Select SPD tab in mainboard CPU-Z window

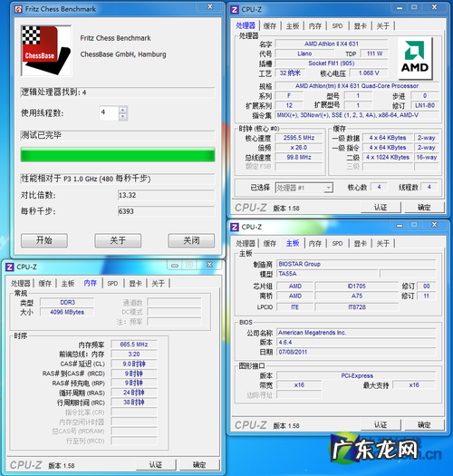coord(337,244)
